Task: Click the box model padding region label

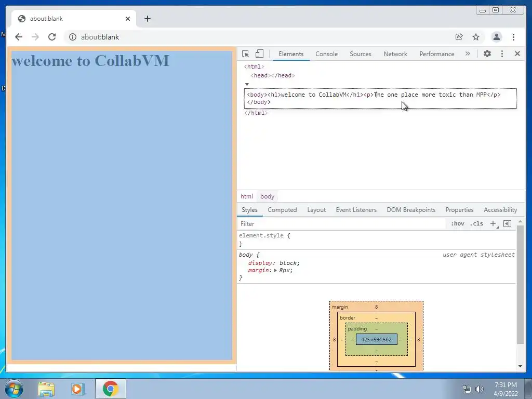Action: 357,329
